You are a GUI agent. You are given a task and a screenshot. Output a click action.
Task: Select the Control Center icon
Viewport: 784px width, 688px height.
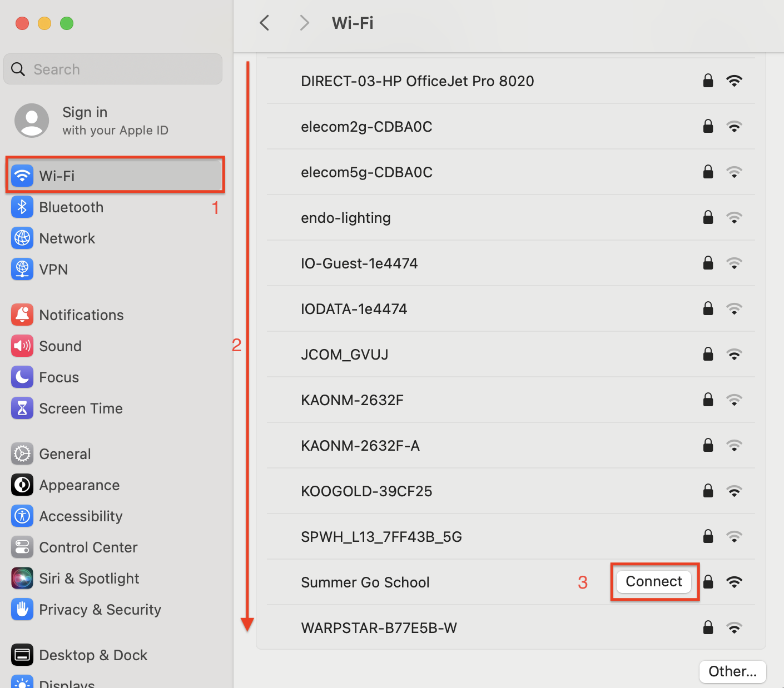click(x=22, y=547)
